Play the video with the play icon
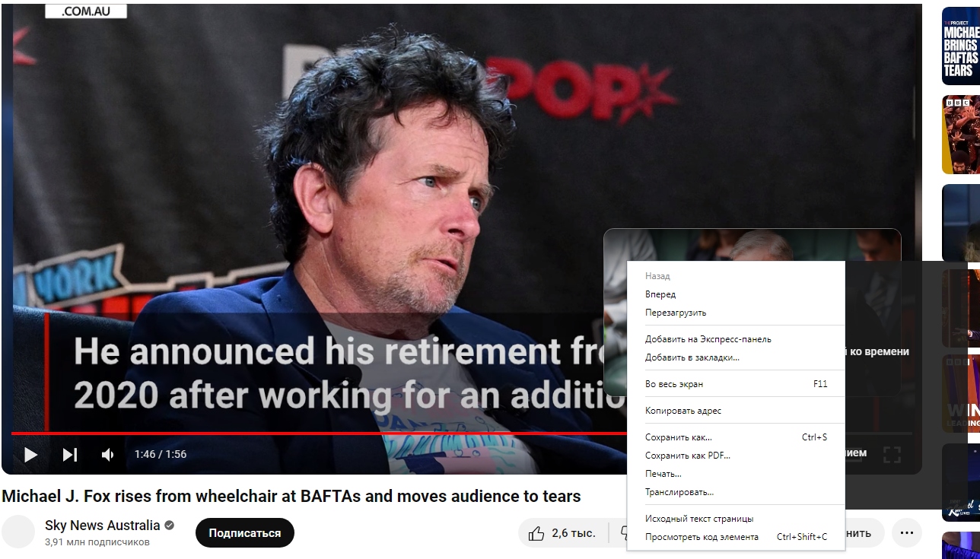 pos(30,454)
